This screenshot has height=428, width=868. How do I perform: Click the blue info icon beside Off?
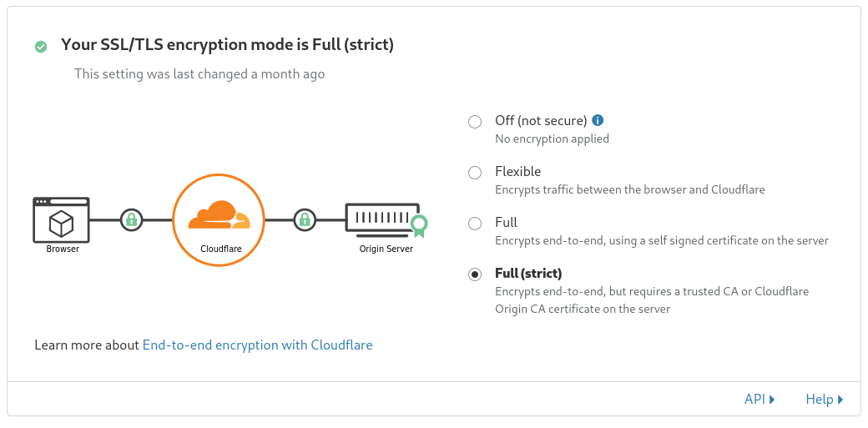click(598, 120)
